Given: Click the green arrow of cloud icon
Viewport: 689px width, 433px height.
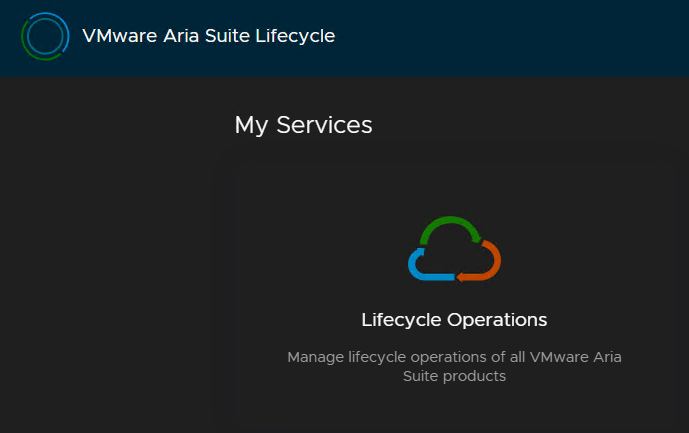Looking at the screenshot, I should coord(450,226).
